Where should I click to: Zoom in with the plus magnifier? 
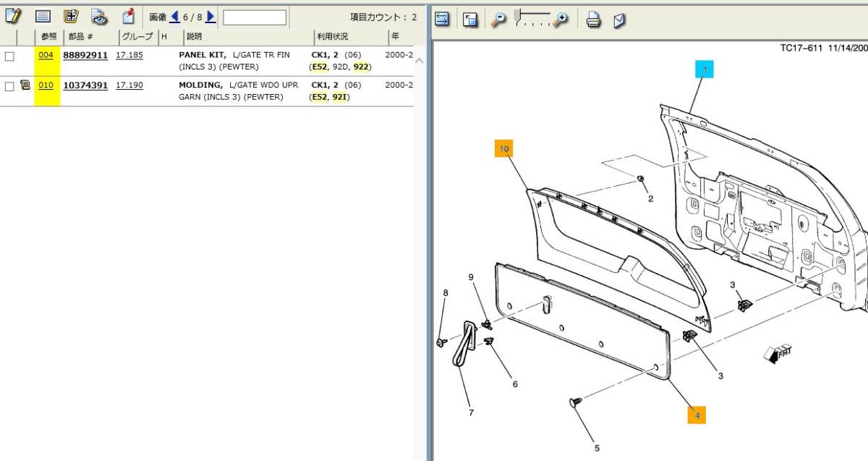tap(560, 20)
